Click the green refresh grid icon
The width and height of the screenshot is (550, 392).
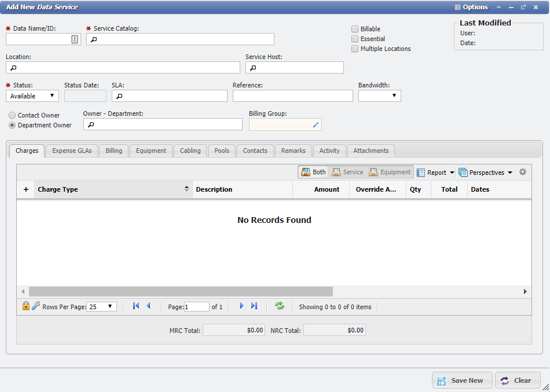pos(280,306)
